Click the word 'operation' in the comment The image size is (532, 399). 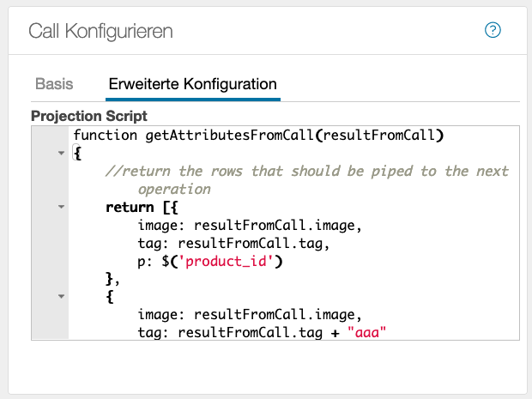[174, 189]
